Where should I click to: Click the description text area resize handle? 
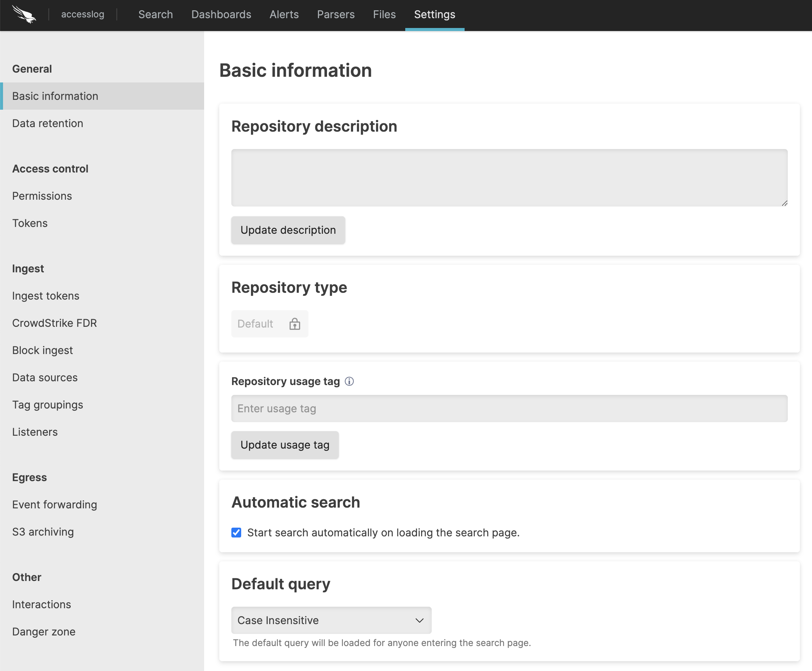point(784,203)
